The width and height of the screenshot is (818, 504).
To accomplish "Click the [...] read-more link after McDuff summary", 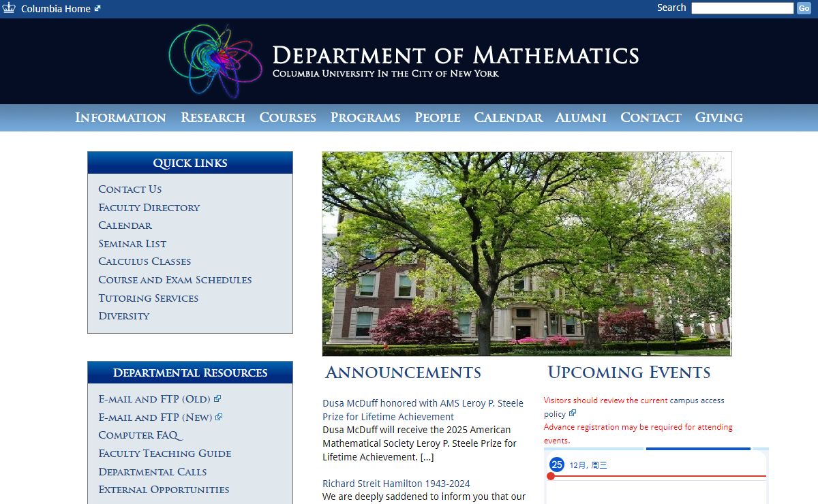I will pos(427,457).
